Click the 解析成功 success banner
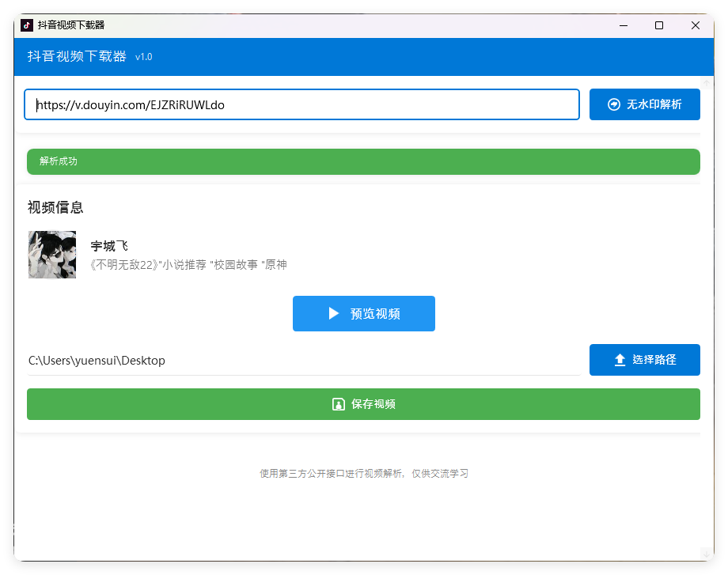Image resolution: width=728 pixels, height=575 pixels. 364,161
